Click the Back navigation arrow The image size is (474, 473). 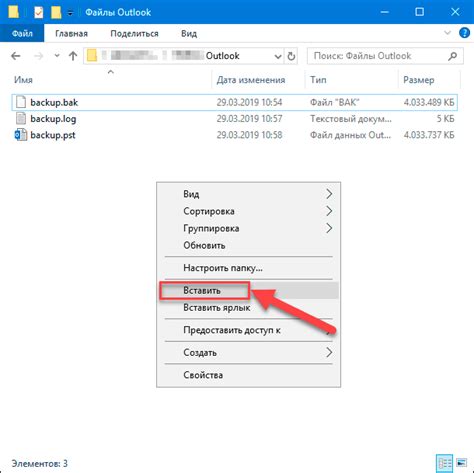pyautogui.click(x=16, y=56)
